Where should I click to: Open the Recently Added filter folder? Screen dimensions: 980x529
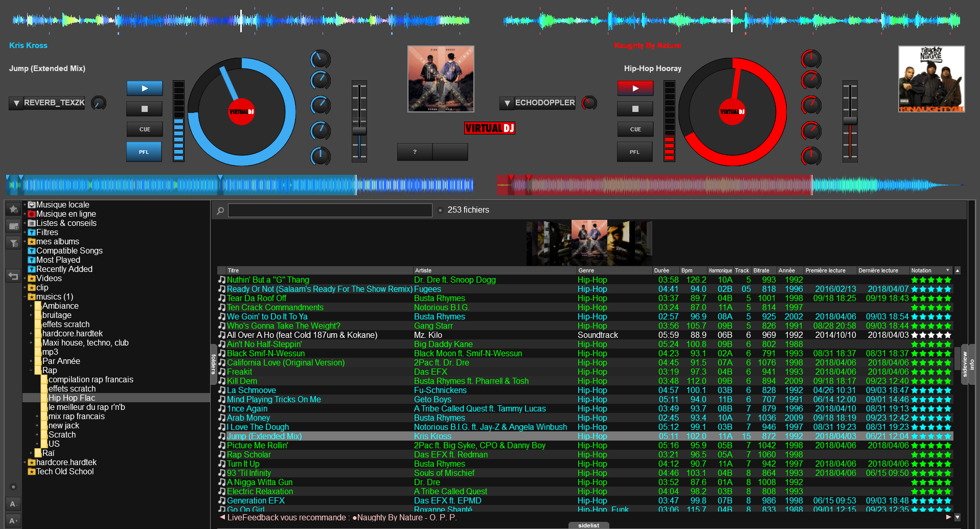pyautogui.click(x=64, y=269)
